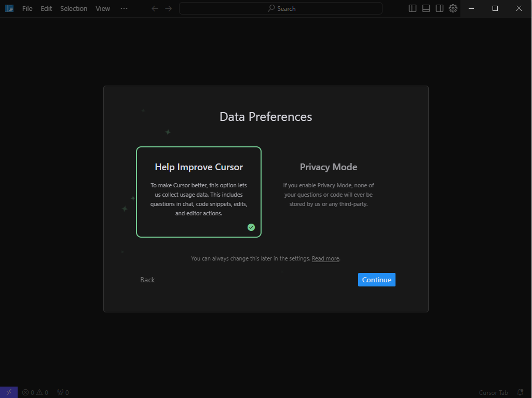The width and height of the screenshot is (532, 398).
Task: Click the Search command bar
Action: [281, 8]
